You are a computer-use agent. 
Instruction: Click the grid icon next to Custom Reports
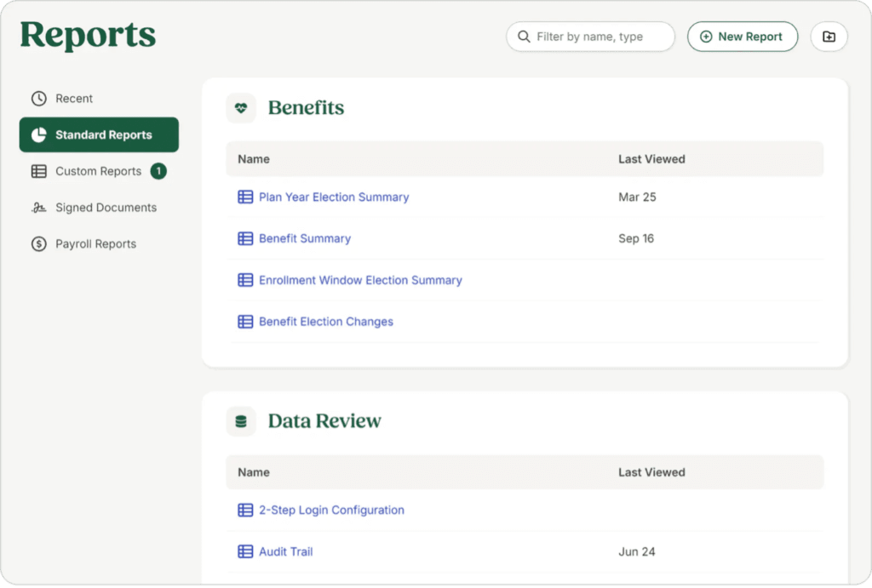pos(39,171)
